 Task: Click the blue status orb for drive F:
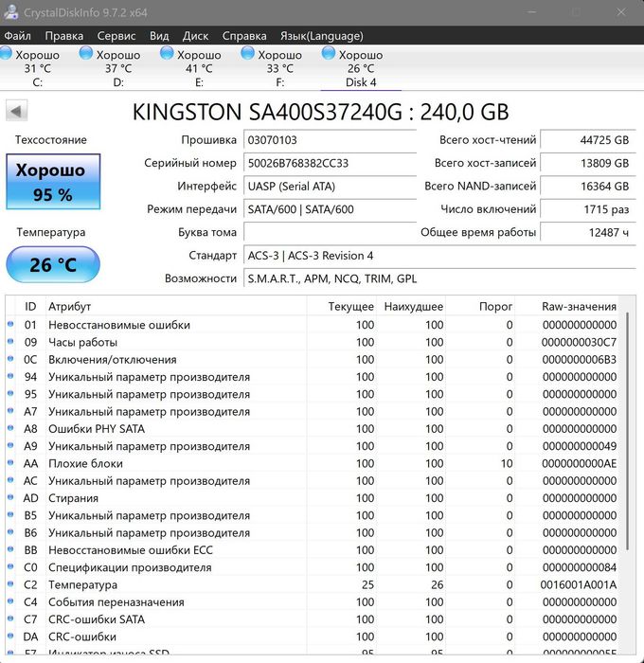(247, 53)
